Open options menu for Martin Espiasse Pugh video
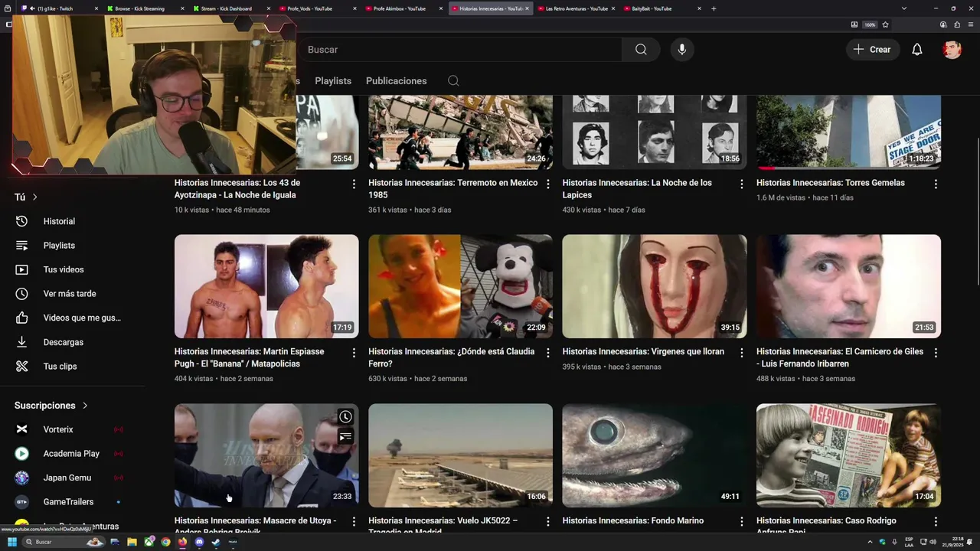Image resolution: width=980 pixels, height=551 pixels. tap(354, 353)
